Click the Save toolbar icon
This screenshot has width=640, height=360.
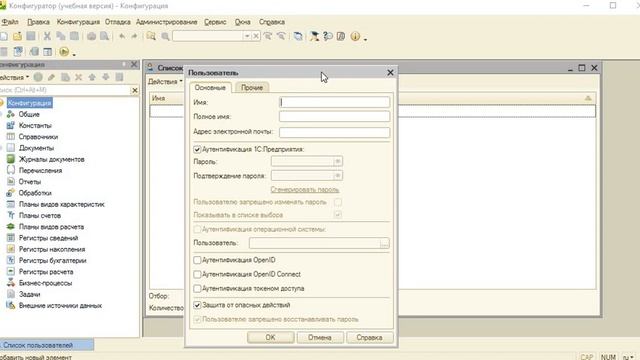pyautogui.click(x=31, y=36)
